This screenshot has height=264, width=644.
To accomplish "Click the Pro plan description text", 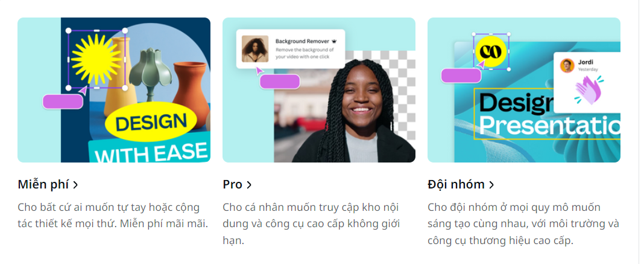I will (x=311, y=224).
